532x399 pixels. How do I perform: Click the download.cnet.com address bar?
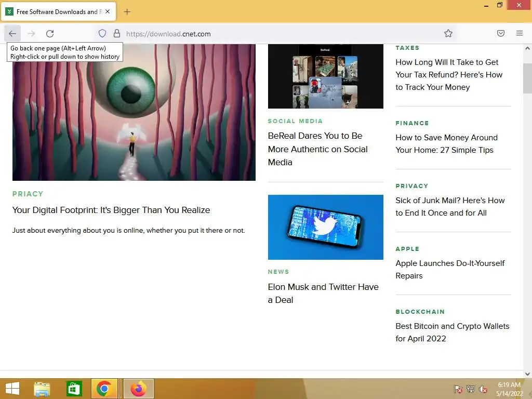pos(275,34)
